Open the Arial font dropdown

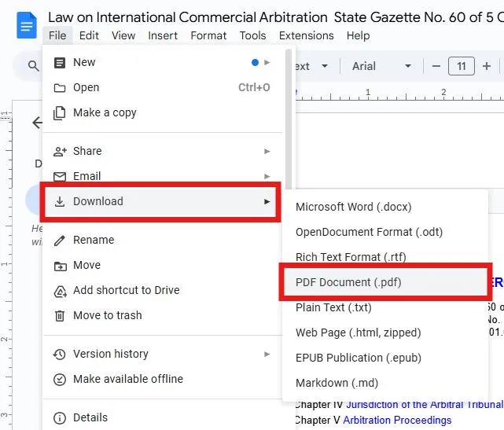coord(382,67)
